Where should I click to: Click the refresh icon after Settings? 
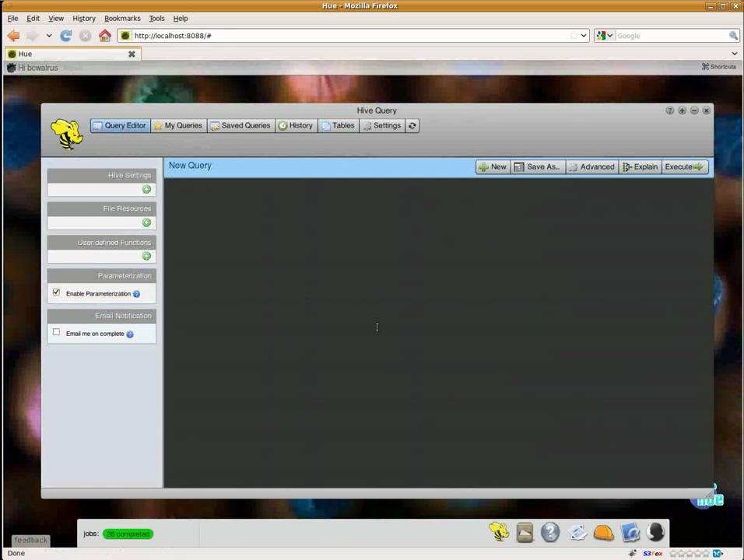tap(412, 126)
